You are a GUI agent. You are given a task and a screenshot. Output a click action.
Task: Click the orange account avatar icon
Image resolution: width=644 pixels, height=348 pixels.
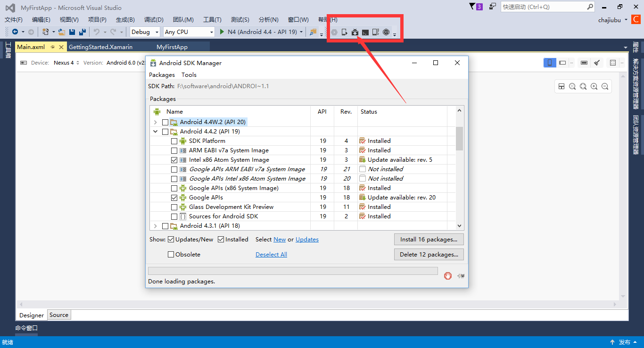click(637, 20)
